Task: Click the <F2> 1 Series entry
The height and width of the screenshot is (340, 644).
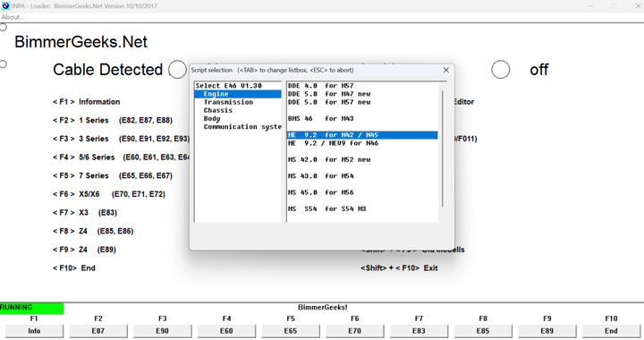Action: [113, 120]
